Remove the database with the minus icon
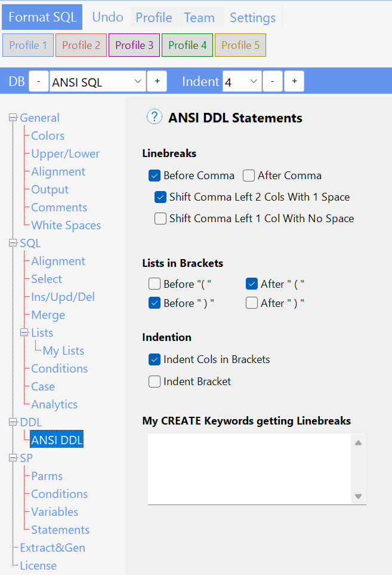 coord(38,81)
